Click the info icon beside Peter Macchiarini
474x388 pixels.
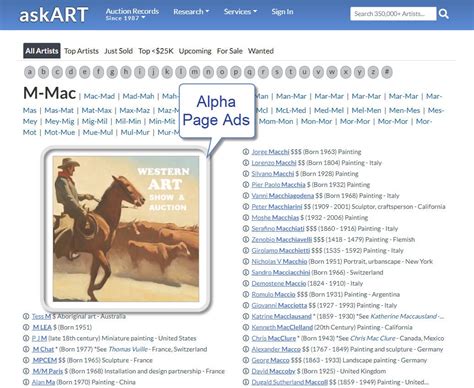[x=246, y=207]
